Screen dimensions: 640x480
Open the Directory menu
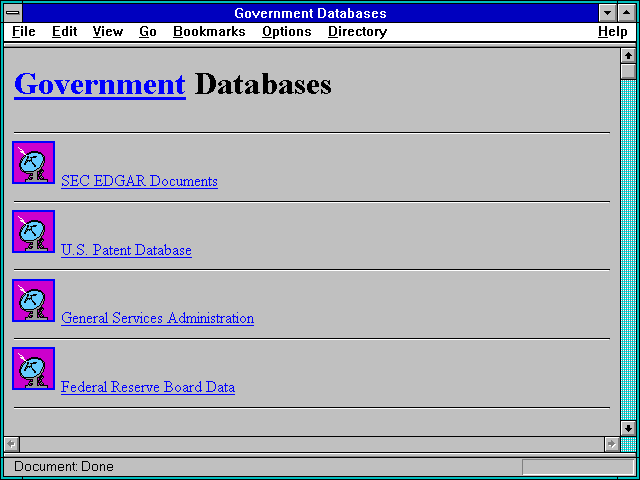pos(358,32)
